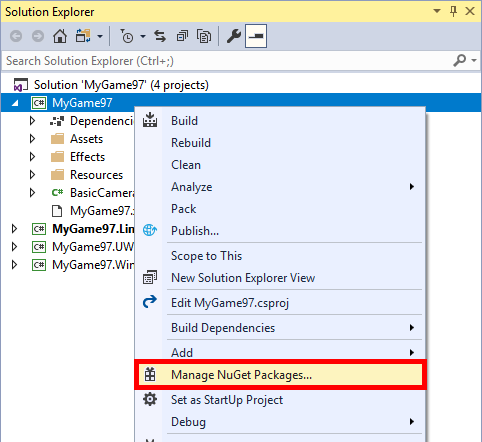Select the MyGame97 project's C# icon

click(39, 103)
